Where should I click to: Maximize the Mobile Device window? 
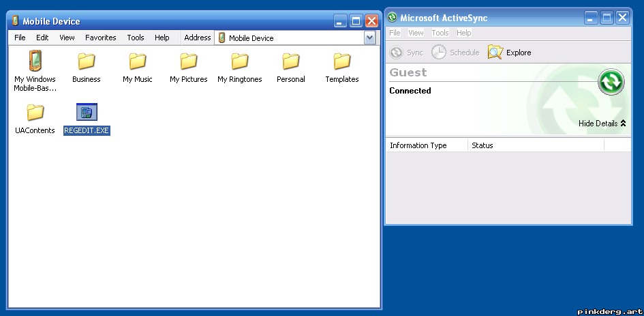coord(356,21)
